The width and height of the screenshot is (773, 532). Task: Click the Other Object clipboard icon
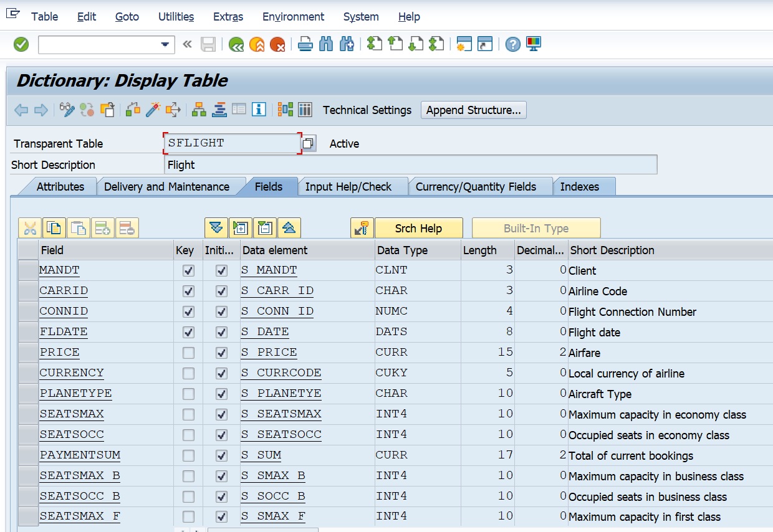pos(107,110)
